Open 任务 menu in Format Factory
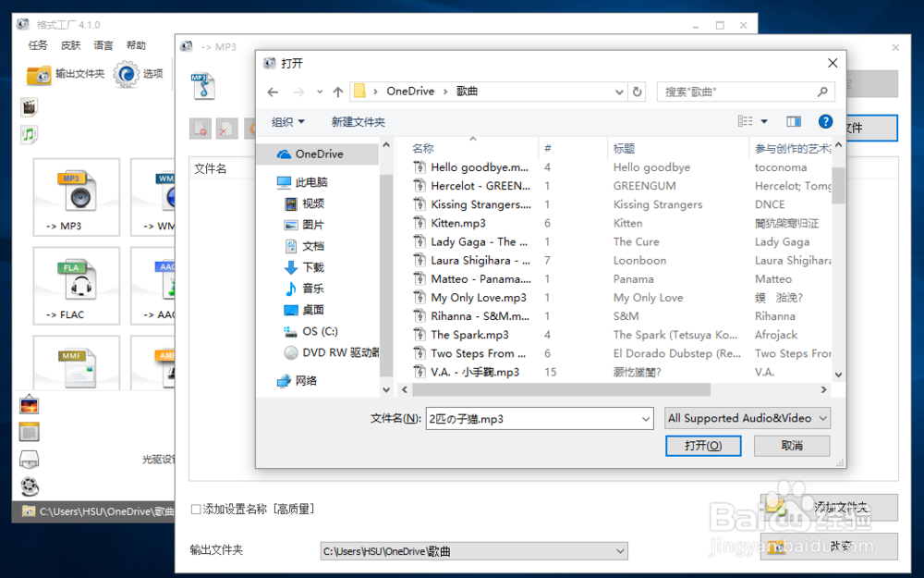The width and height of the screenshot is (924, 578). (x=38, y=45)
